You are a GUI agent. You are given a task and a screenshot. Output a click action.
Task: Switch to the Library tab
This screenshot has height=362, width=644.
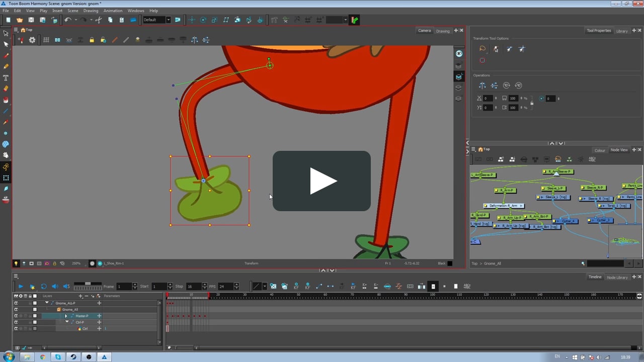click(x=622, y=31)
